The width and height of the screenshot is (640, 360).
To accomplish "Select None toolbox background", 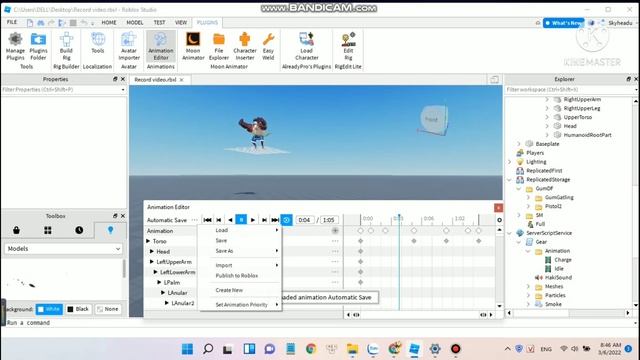I will 108,309.
